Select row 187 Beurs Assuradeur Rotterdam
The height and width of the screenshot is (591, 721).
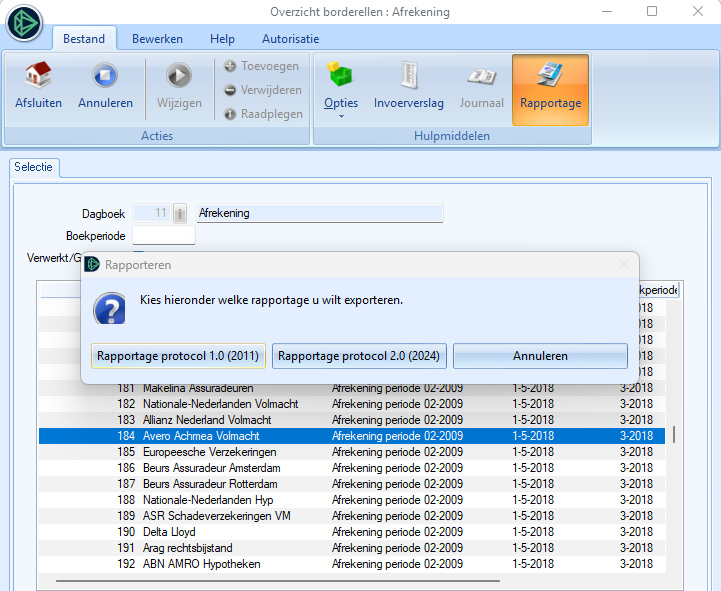[x=352, y=484]
